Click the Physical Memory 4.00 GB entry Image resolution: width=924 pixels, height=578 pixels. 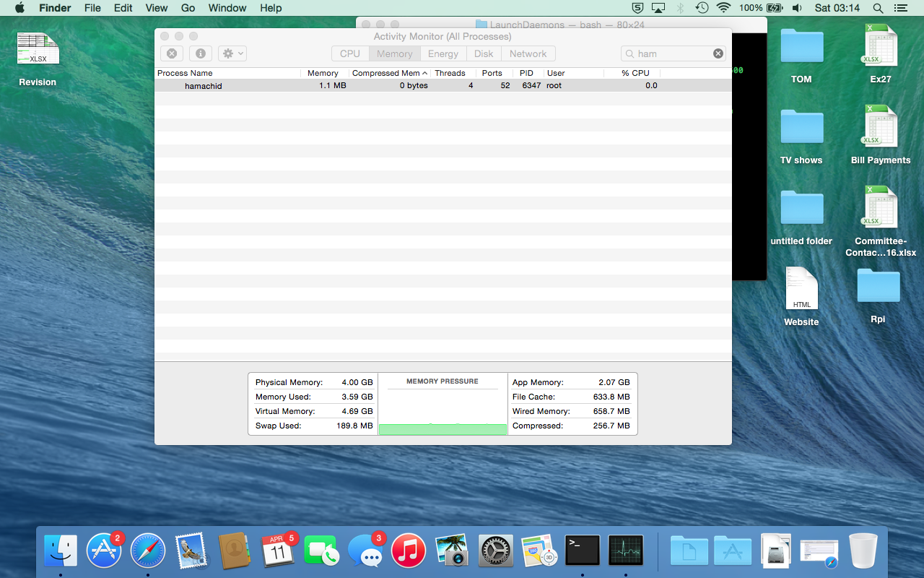(x=314, y=382)
